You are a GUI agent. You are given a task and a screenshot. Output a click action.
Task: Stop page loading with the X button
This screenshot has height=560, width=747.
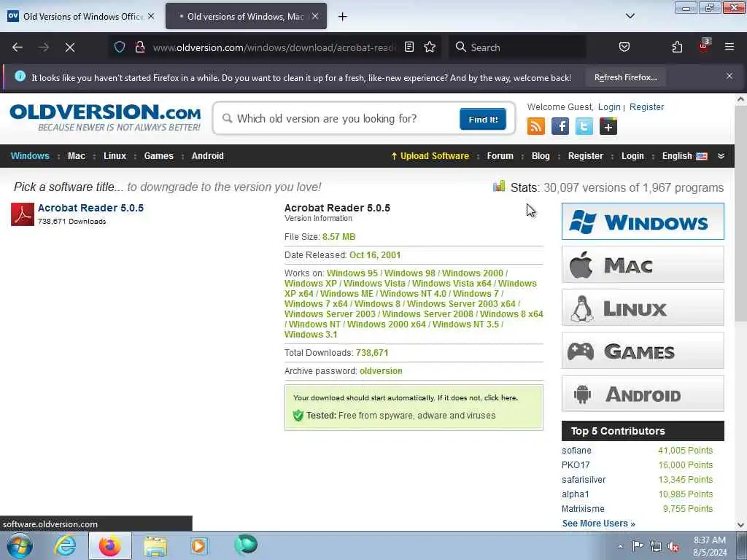[69, 47]
